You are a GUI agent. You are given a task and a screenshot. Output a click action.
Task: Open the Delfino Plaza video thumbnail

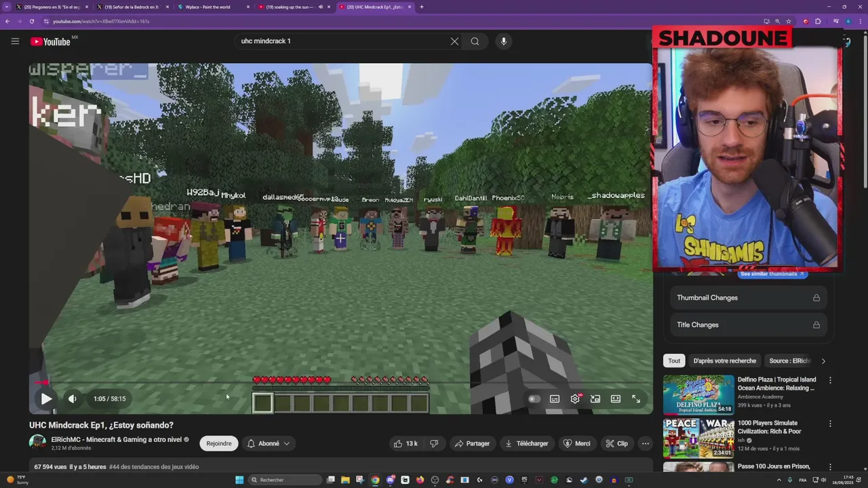coord(698,394)
